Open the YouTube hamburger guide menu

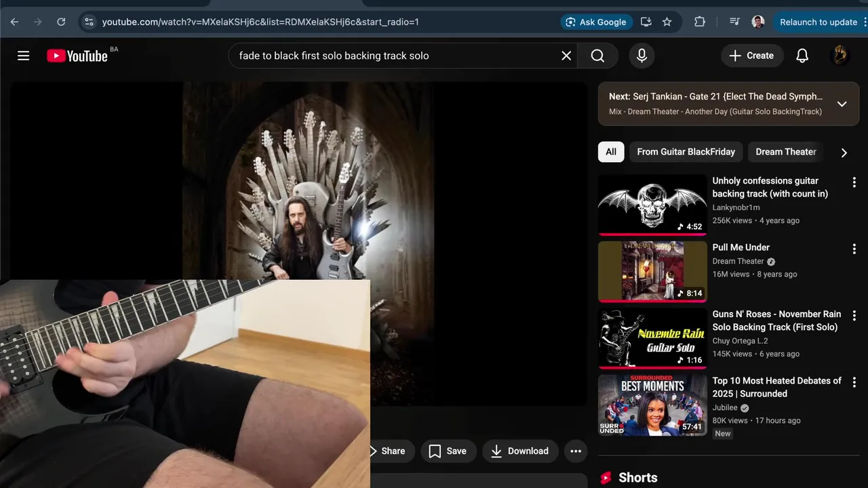tap(23, 56)
